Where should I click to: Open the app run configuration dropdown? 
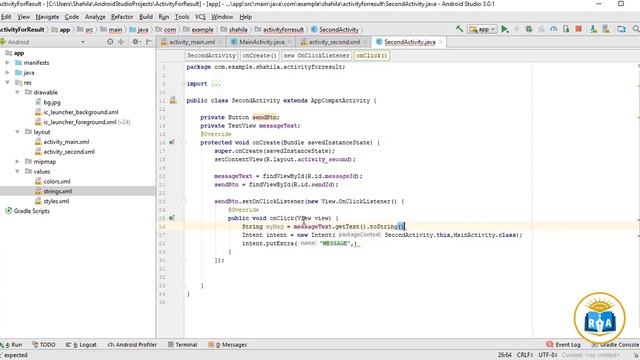point(482,29)
